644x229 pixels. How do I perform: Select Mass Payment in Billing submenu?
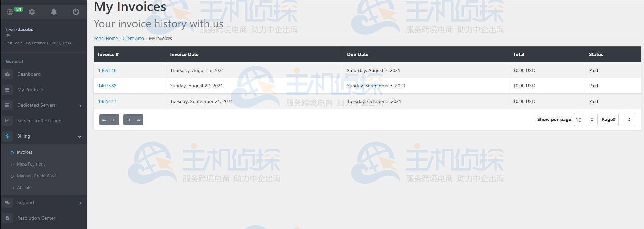point(31,164)
